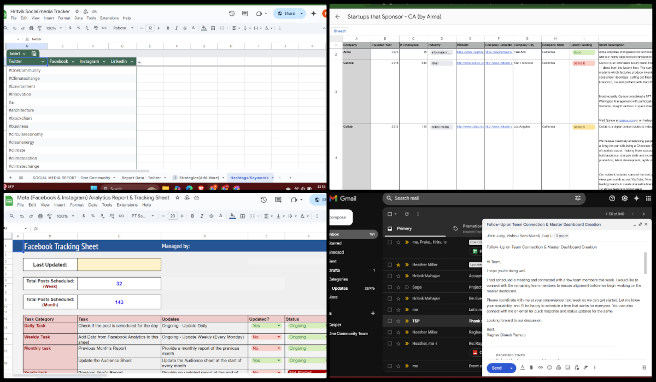Click in the Gmail Search mail field
Image resolution: width=656 pixels, height=382 pixels.
click(x=481, y=198)
